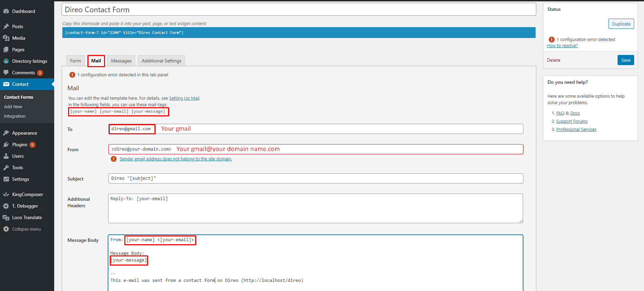Click the Dashboard gauge icon

pos(6,11)
